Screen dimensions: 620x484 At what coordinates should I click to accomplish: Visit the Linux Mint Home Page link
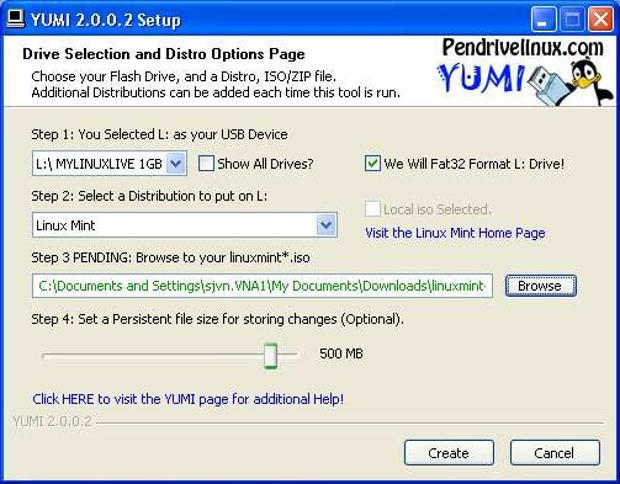coord(455,233)
